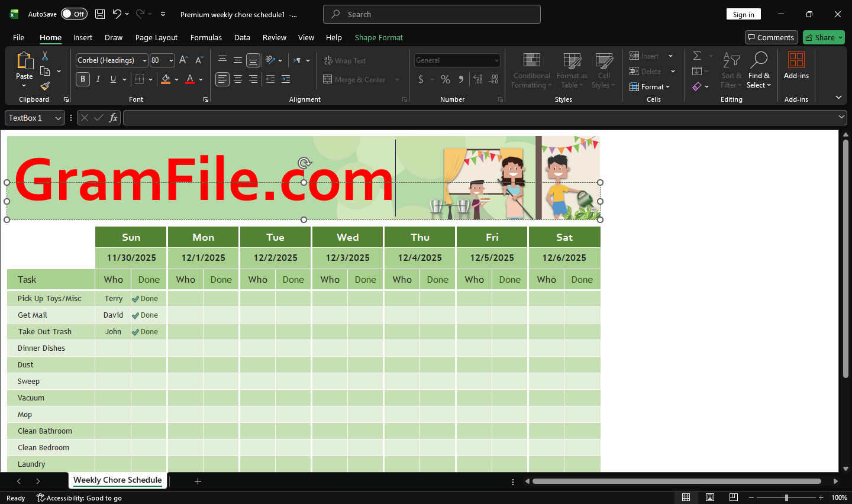This screenshot has width=852, height=504.
Task: Click the Save disk icon
Action: (100, 14)
